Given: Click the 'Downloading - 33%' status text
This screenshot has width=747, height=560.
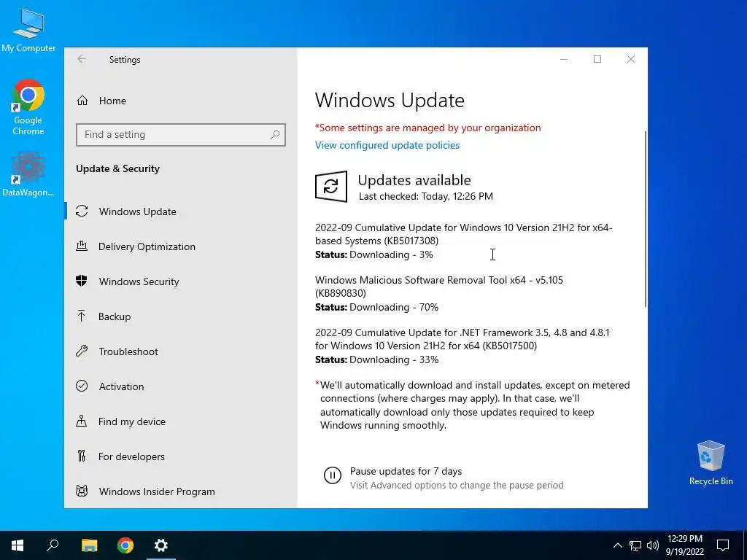Looking at the screenshot, I should click(394, 359).
